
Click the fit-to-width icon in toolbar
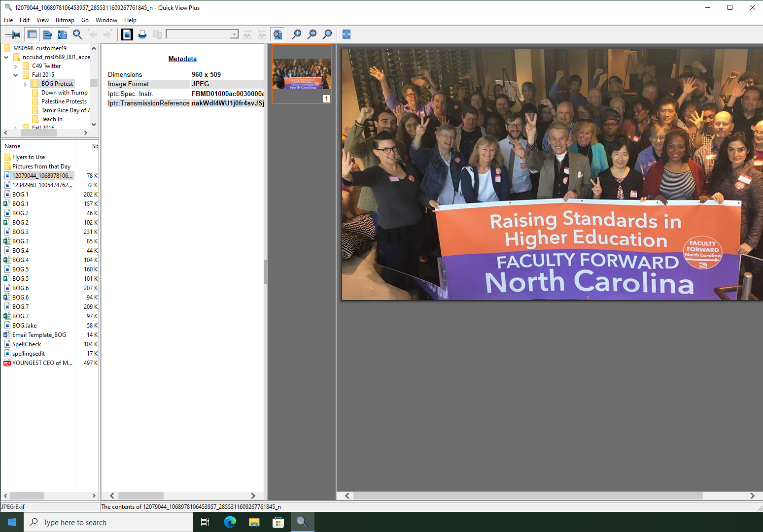coord(347,34)
